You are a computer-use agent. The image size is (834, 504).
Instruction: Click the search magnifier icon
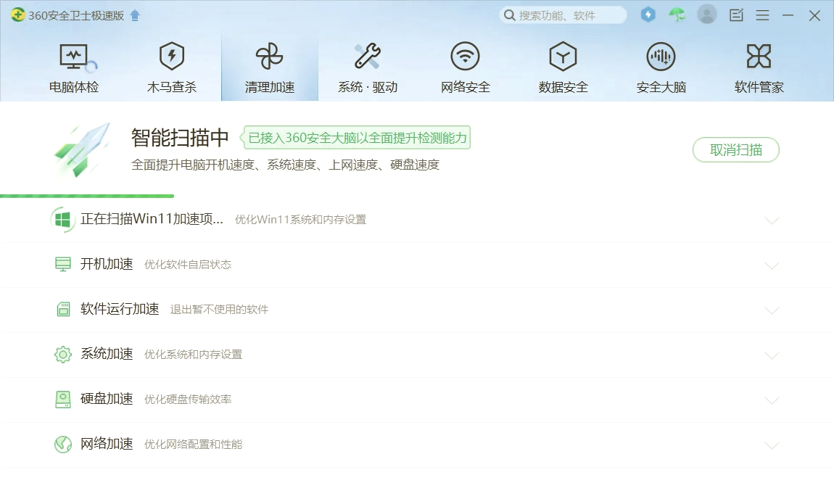point(510,15)
